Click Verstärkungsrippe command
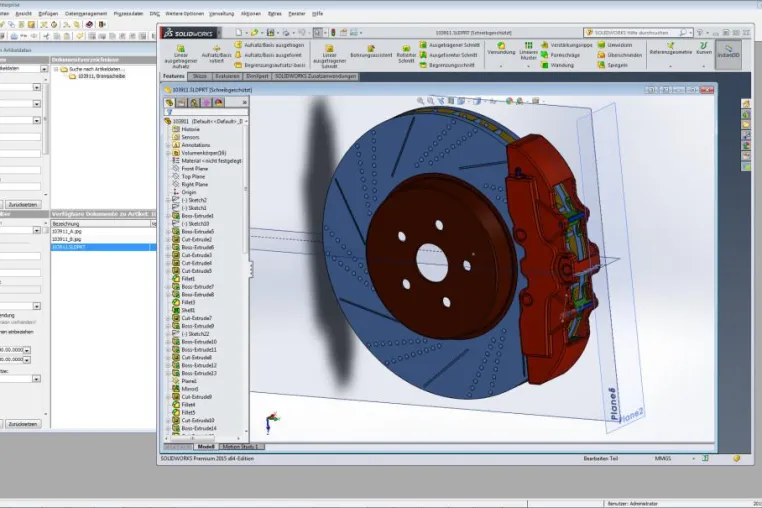 [567, 45]
